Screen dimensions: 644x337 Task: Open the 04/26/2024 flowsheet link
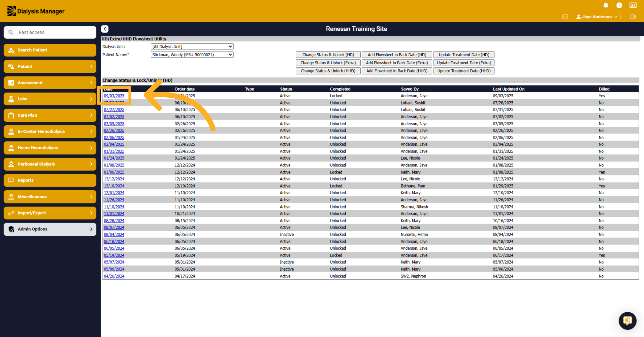click(114, 276)
